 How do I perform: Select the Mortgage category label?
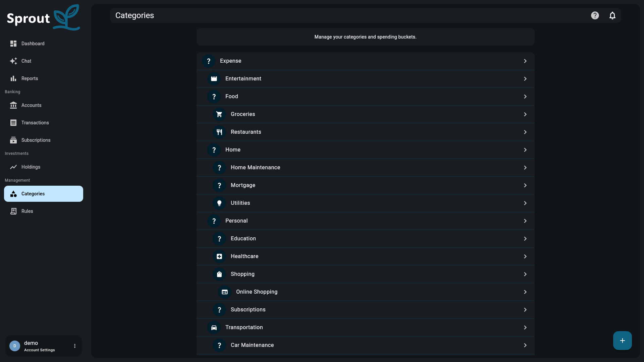point(243,185)
